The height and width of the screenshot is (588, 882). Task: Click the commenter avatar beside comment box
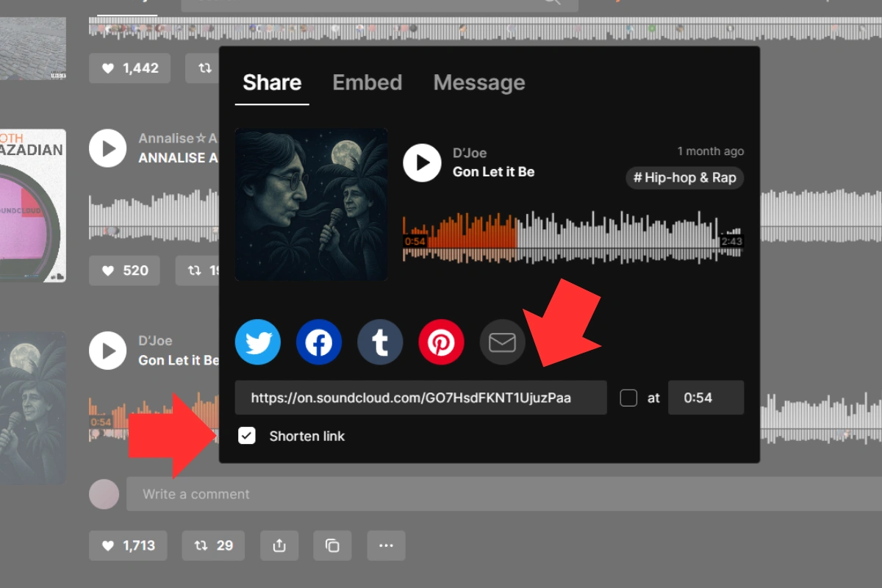coord(104,494)
